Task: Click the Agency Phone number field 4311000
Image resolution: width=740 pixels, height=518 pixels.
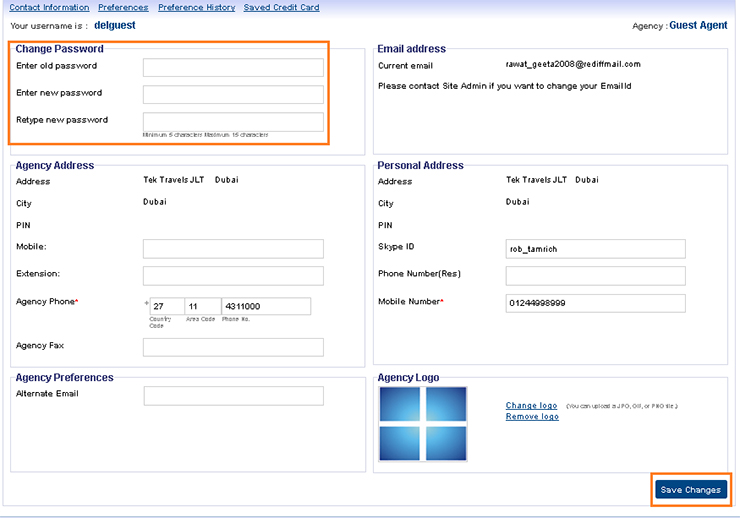Action: click(x=266, y=306)
